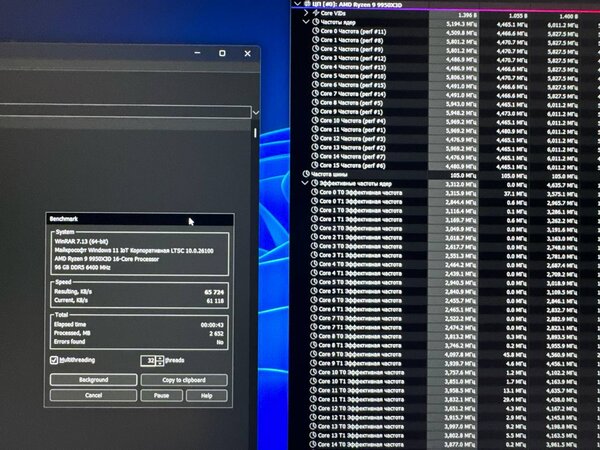
Task: Toggle the Multithreading checkbox
Action: pos(54,360)
